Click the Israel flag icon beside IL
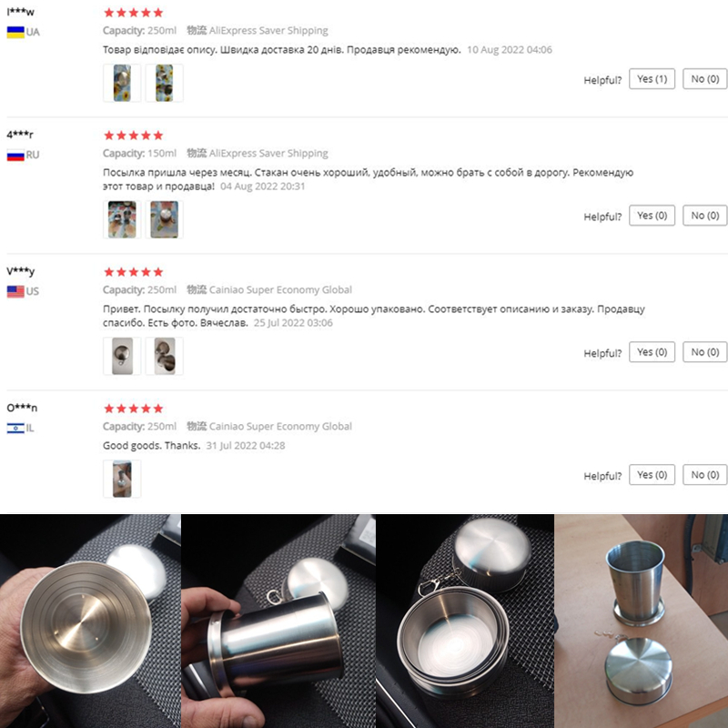 15,428
